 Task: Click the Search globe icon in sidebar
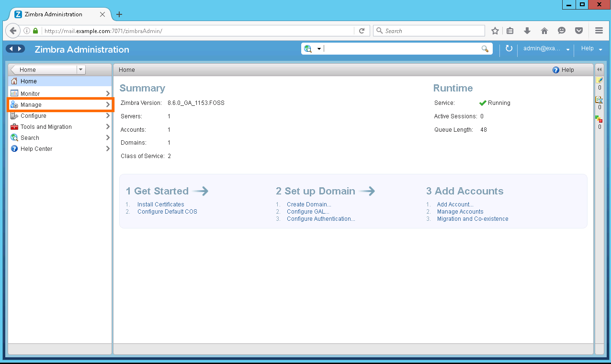pyautogui.click(x=14, y=137)
